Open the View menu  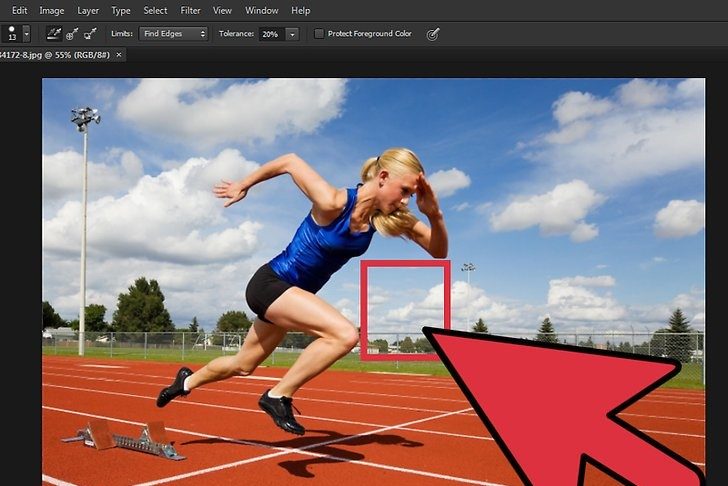pos(222,10)
